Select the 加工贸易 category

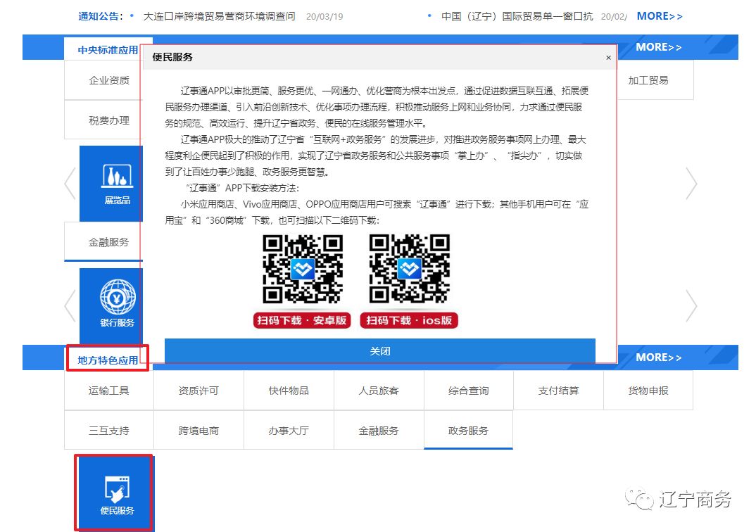pyautogui.click(x=648, y=80)
